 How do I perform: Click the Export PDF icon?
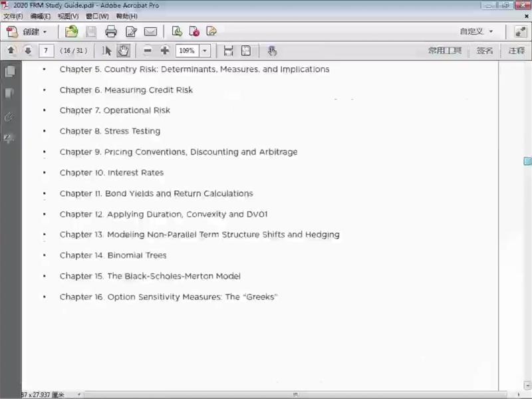click(177, 31)
